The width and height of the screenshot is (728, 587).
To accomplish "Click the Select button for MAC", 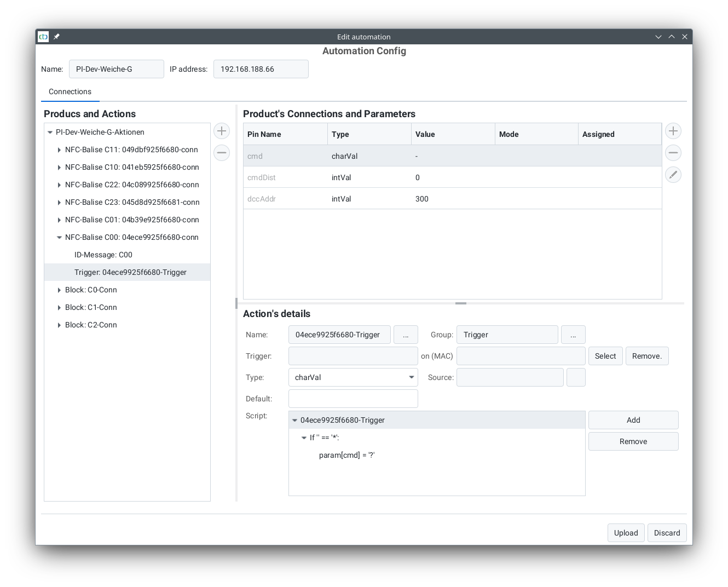I will point(605,356).
